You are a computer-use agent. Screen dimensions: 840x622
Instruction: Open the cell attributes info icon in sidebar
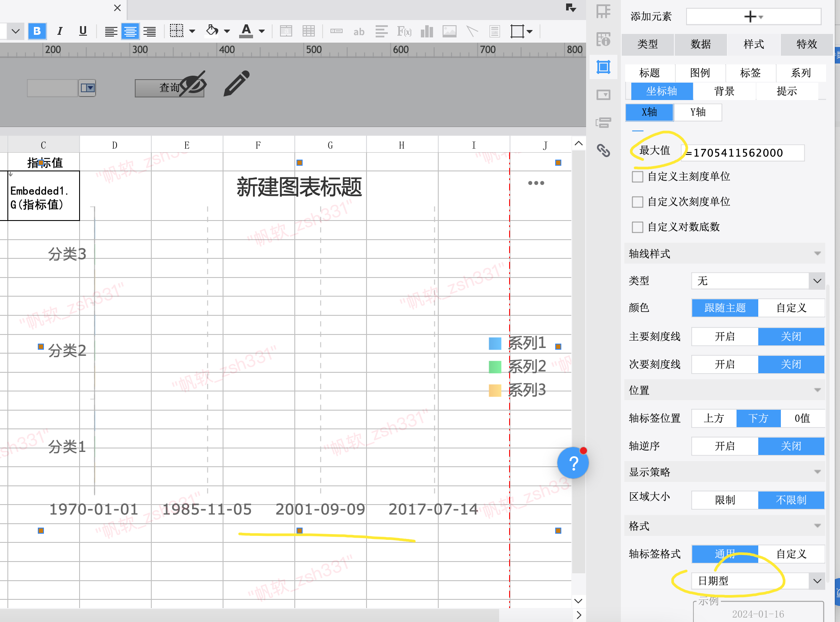603,39
